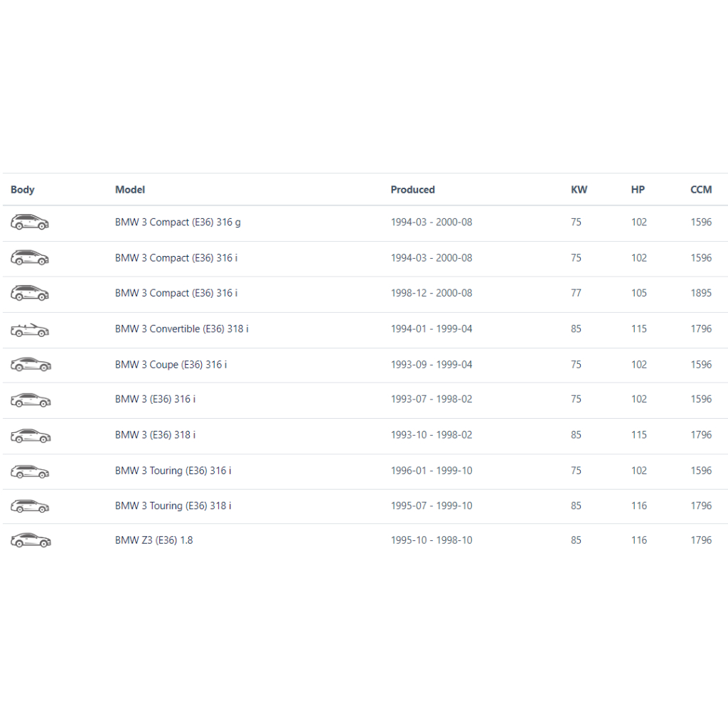Click the Body column header
728x728 pixels.
(x=23, y=190)
